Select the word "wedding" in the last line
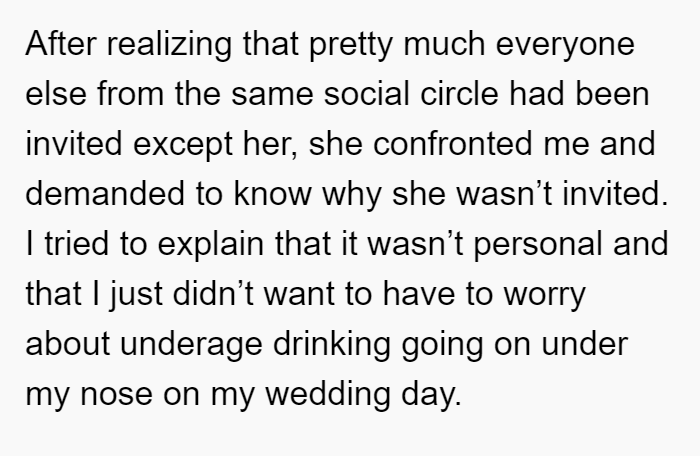The height and width of the screenshot is (456, 700). pos(328,396)
